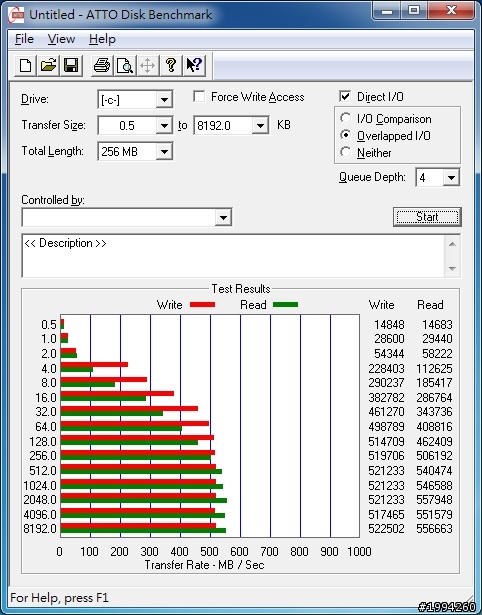Click the green Read legend swatch

click(x=286, y=304)
